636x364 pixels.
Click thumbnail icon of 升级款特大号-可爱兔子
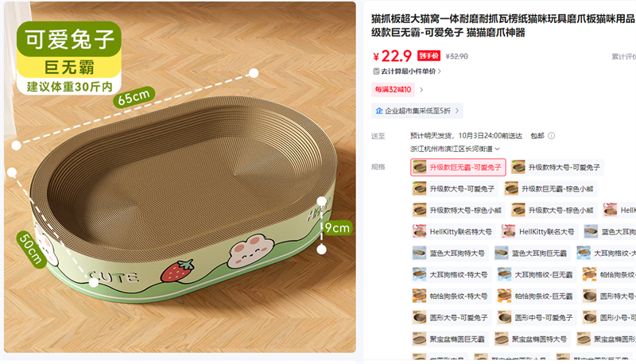click(x=518, y=167)
